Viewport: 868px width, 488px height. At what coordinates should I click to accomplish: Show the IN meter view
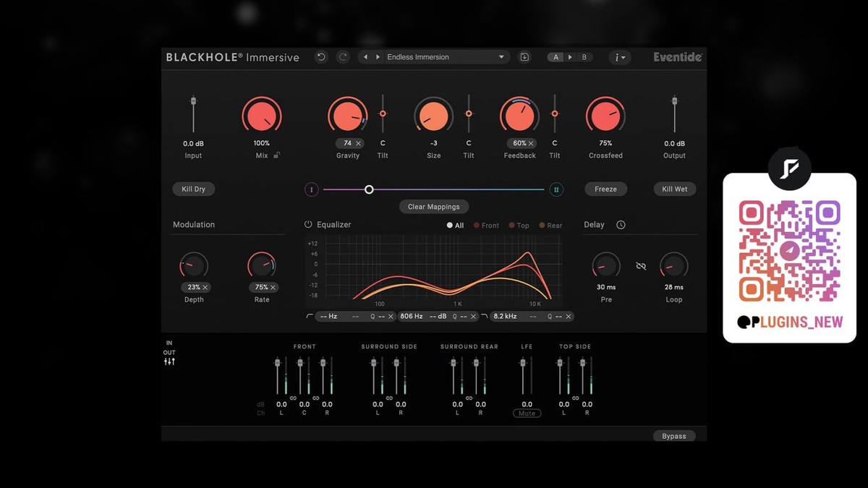point(169,343)
